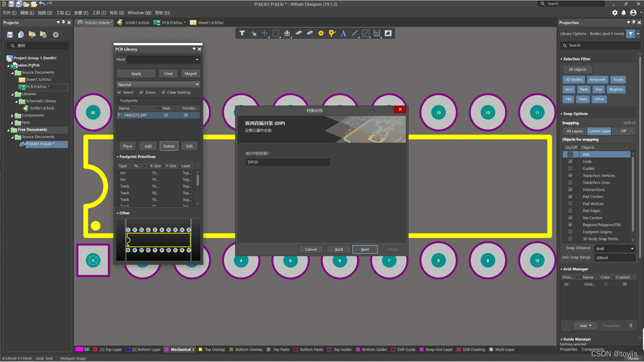The image size is (644, 362).
Task: Click the Properties panel Search field
Action: click(x=600, y=45)
